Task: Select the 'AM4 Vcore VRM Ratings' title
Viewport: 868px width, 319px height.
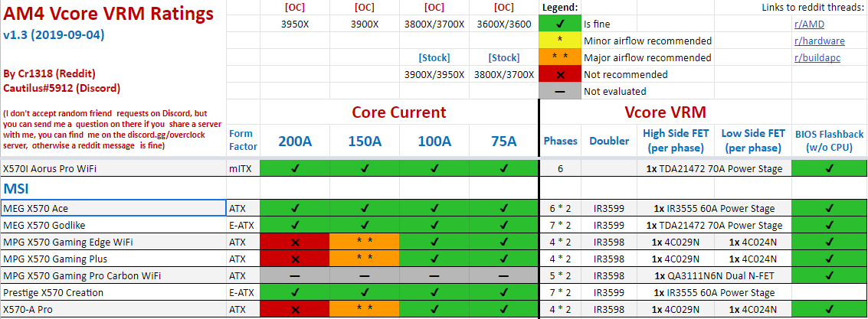Action: tap(108, 13)
